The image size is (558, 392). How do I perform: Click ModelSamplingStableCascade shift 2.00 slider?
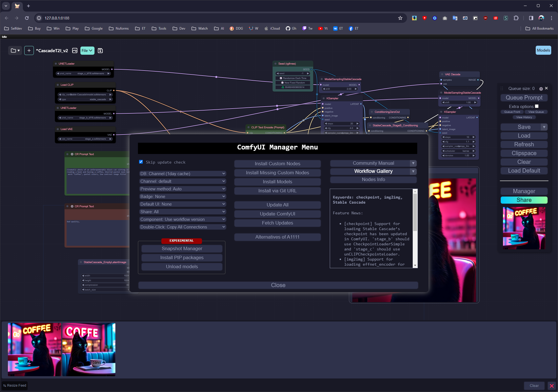pos(340,89)
